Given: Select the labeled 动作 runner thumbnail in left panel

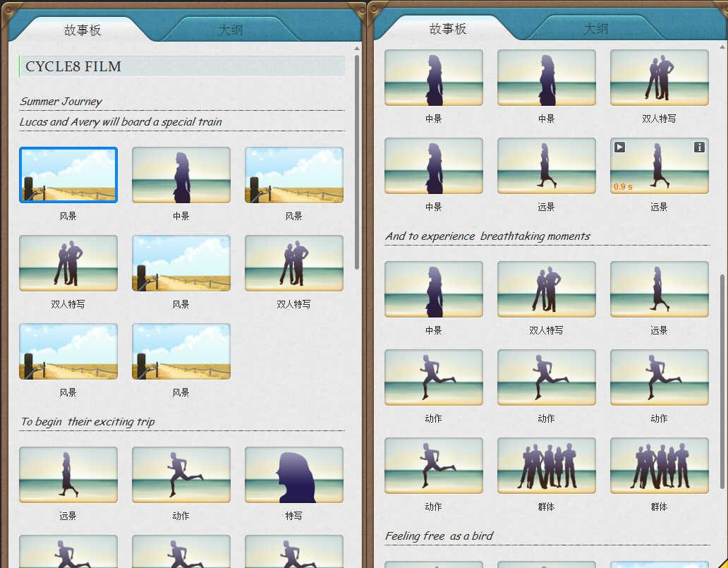Looking at the screenshot, I should [181, 475].
